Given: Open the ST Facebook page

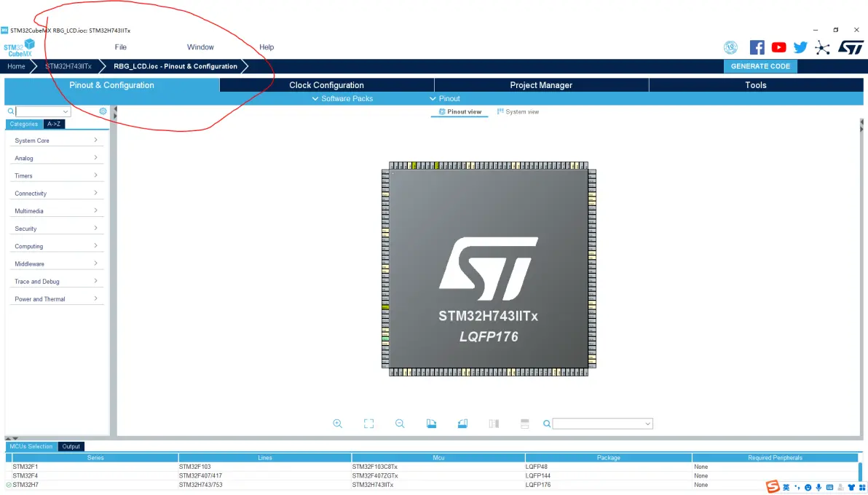Looking at the screenshot, I should (757, 47).
